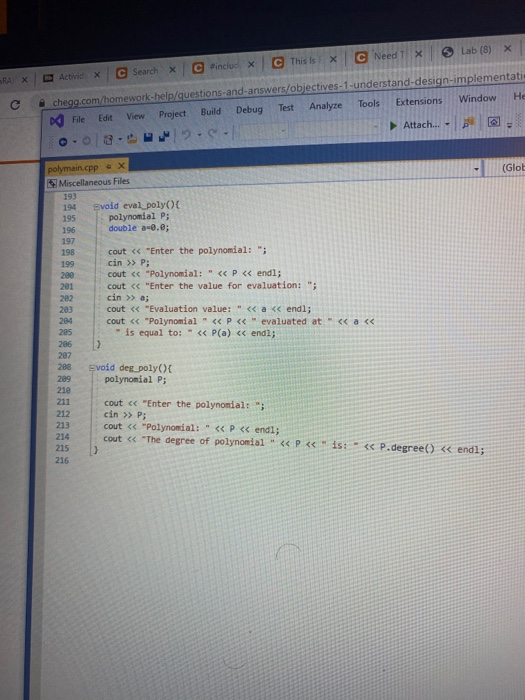
Task: Click the green Attach play icon
Action: coord(393,126)
